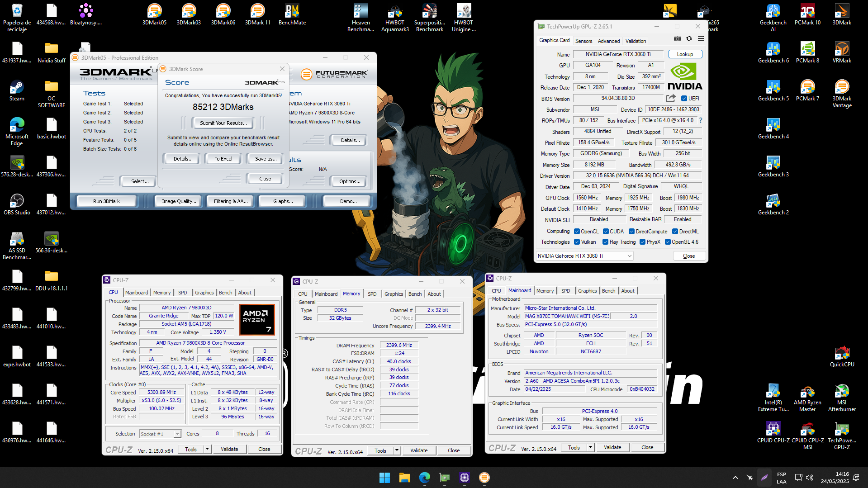This screenshot has height=488, width=868.
Task: Select Bench tab in CPU-Z CPU window
Action: [225, 293]
